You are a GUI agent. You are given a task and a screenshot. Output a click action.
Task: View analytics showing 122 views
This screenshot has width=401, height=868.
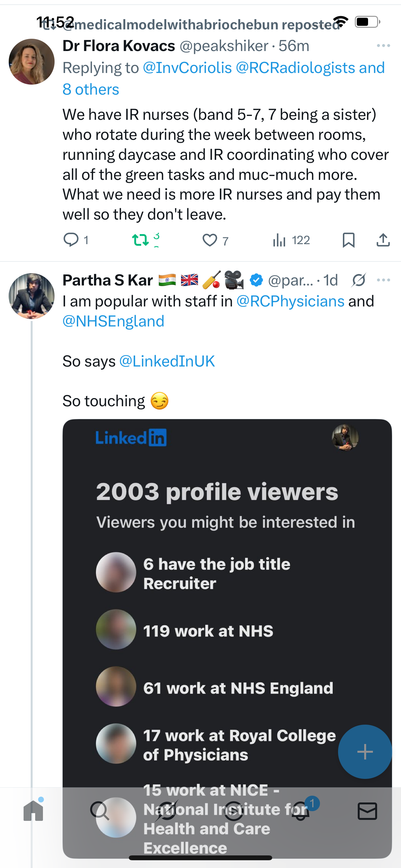point(279,240)
